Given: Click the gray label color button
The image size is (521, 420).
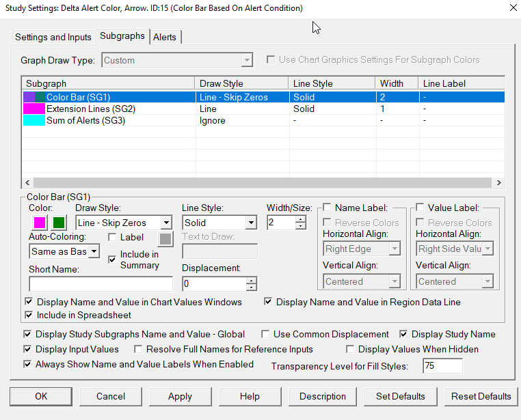Looking at the screenshot, I should [165, 238].
